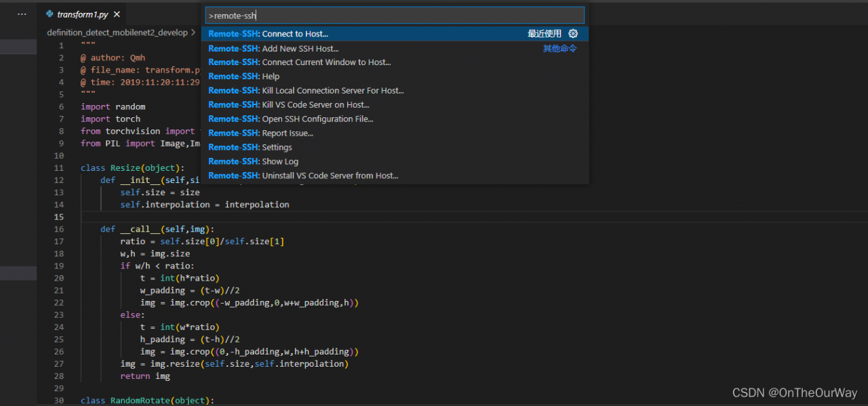
Task: Expand the breadcrumb chevron after definition_detect_mobilenet2_develop
Action: [193, 33]
